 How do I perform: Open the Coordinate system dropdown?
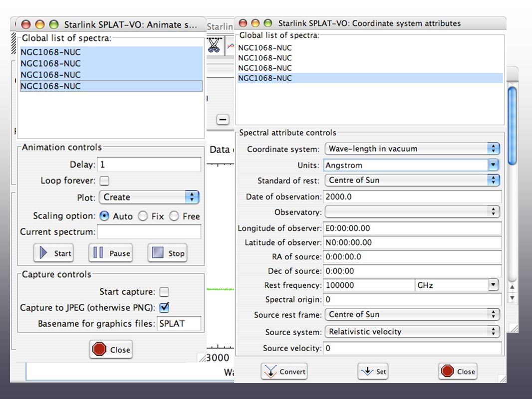pos(412,149)
